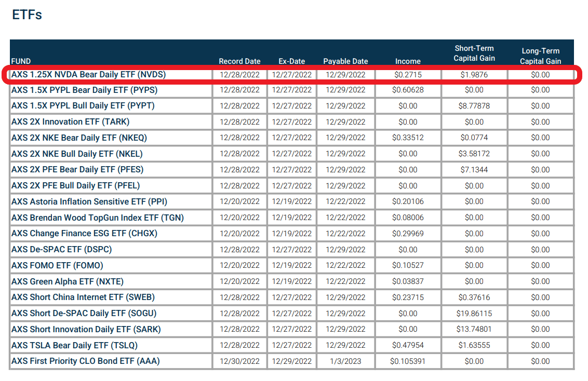Click AAA ex-date 12/29/2022
Image resolution: width=588 pixels, height=381 pixels.
pos(292,361)
